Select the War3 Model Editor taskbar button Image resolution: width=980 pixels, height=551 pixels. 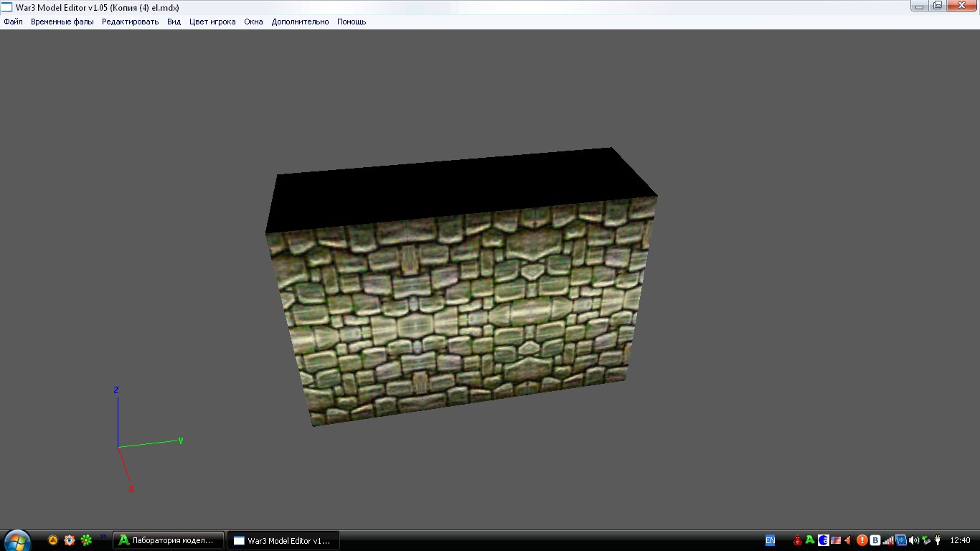click(x=283, y=540)
